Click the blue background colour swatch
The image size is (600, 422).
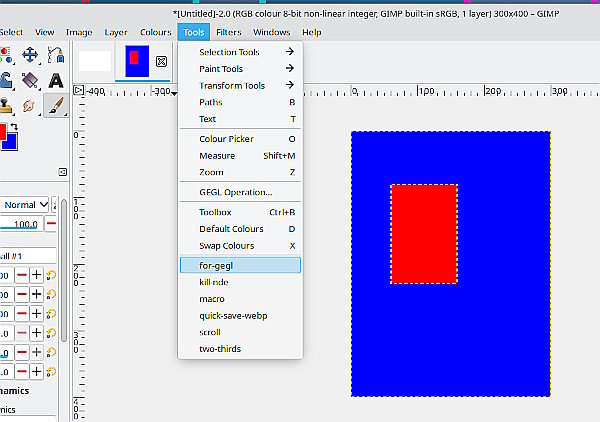pos(11,143)
